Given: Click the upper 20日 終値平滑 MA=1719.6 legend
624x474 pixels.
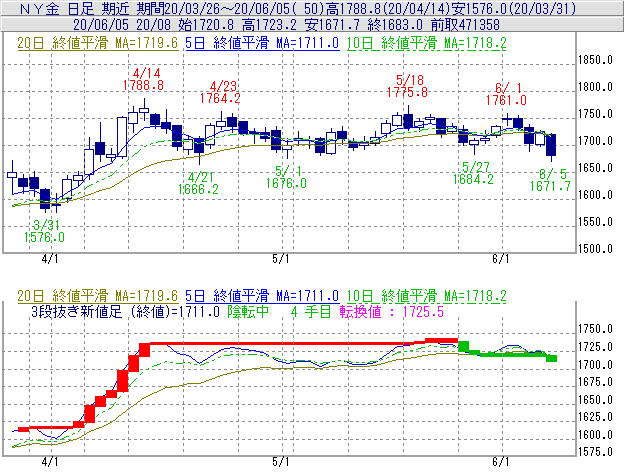Looking at the screenshot, I should coord(98,43).
